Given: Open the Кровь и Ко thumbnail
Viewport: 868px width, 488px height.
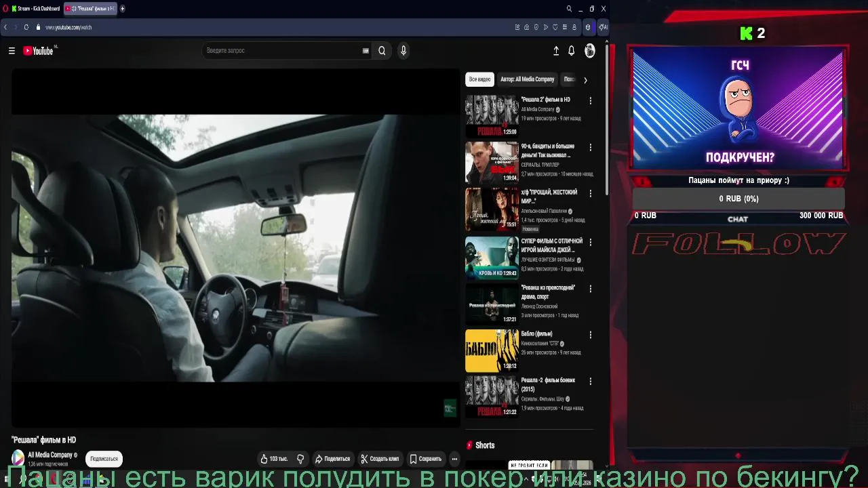Looking at the screenshot, I should point(492,258).
